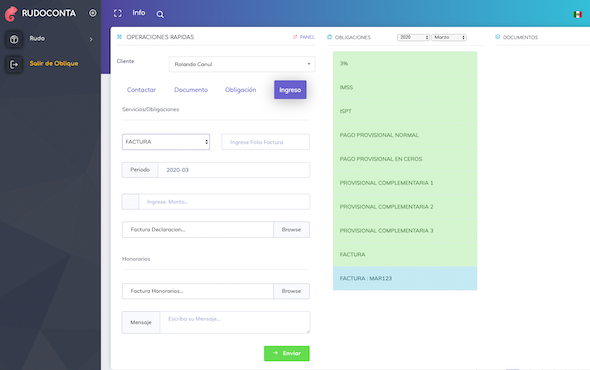The width and height of the screenshot is (590, 370).
Task: Click the Documentos panel icon
Action: point(497,37)
